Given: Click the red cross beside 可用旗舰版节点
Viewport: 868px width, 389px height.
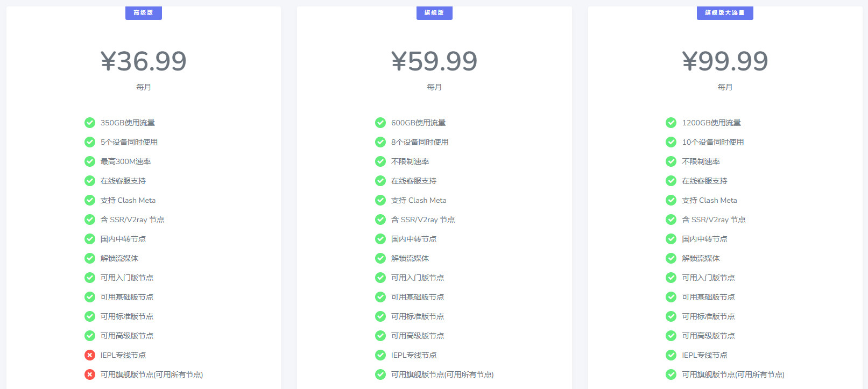Looking at the screenshot, I should pyautogui.click(x=90, y=374).
